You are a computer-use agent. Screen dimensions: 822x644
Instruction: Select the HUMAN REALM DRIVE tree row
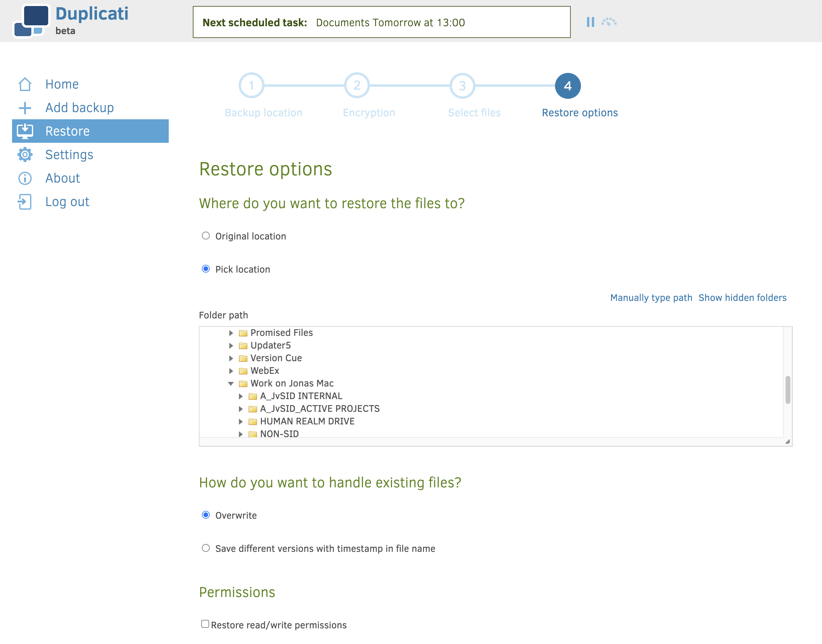307,421
